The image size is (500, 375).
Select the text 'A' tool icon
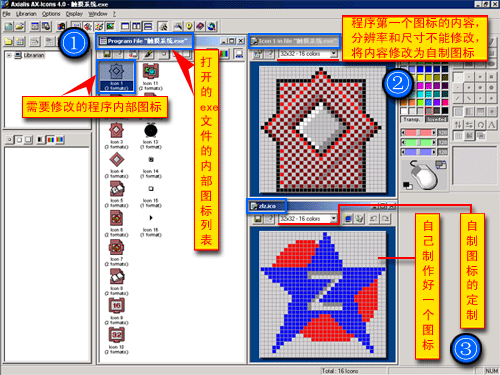(x=491, y=125)
